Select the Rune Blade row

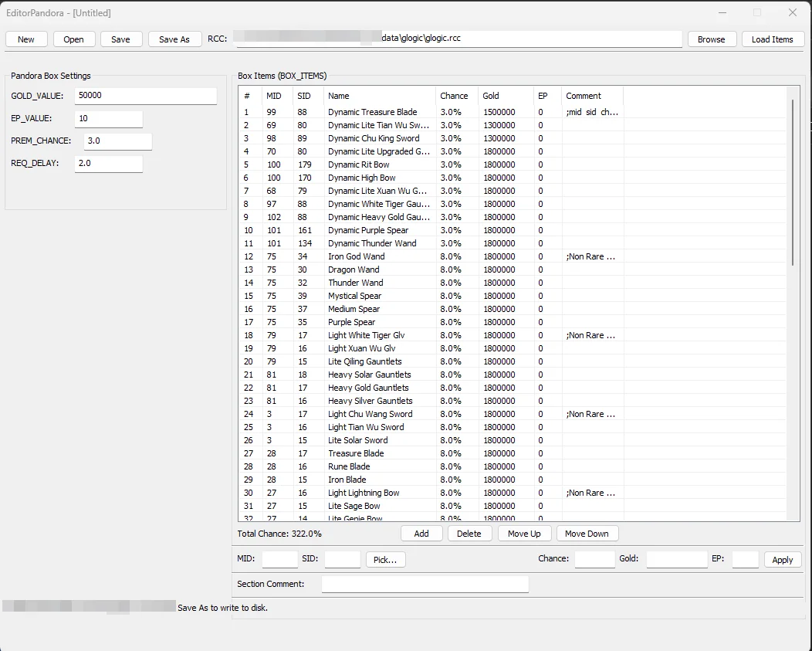click(x=514, y=466)
